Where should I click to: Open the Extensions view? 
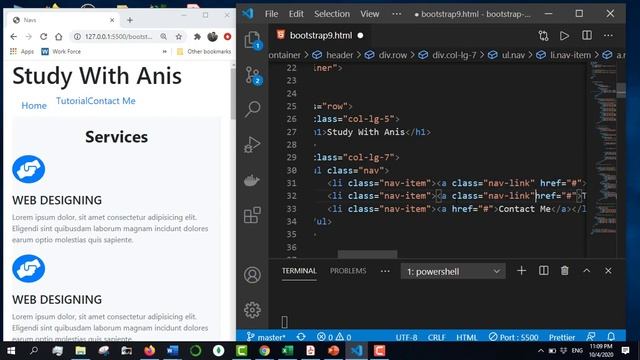(252, 215)
